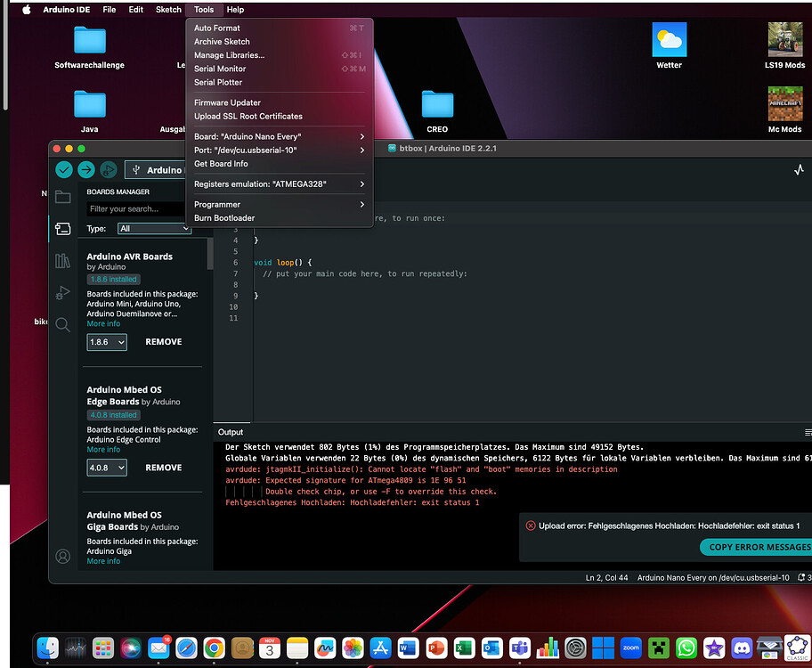
Task: Open the Edit menu in menu bar
Action: click(x=135, y=9)
